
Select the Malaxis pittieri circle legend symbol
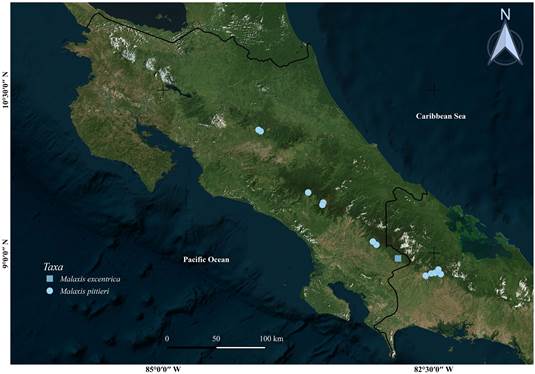[x=50, y=291]
